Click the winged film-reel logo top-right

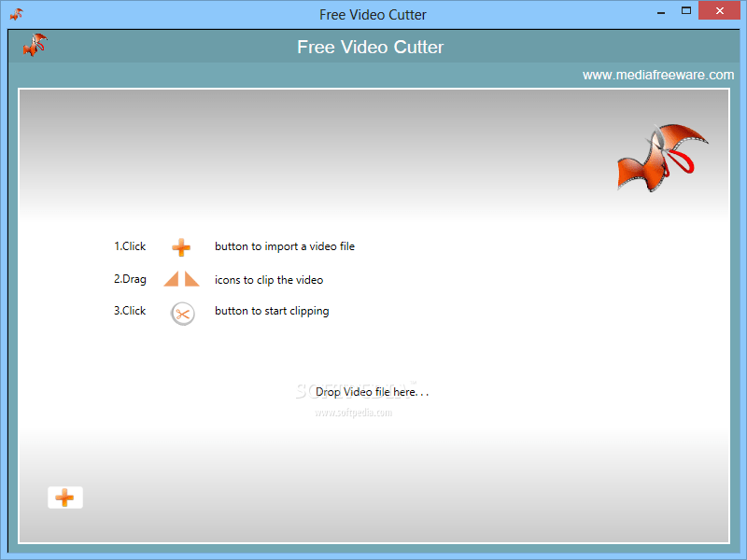coord(661,161)
